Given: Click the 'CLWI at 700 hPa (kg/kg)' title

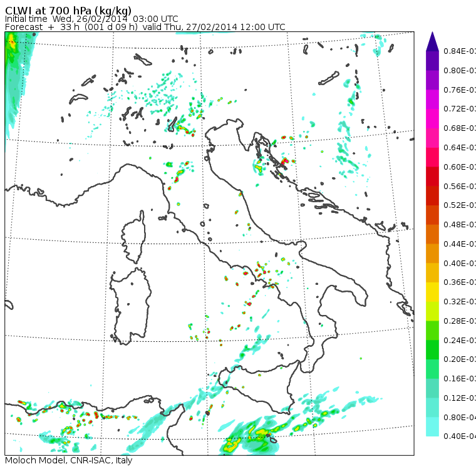Looking at the screenshot, I should point(68,10).
